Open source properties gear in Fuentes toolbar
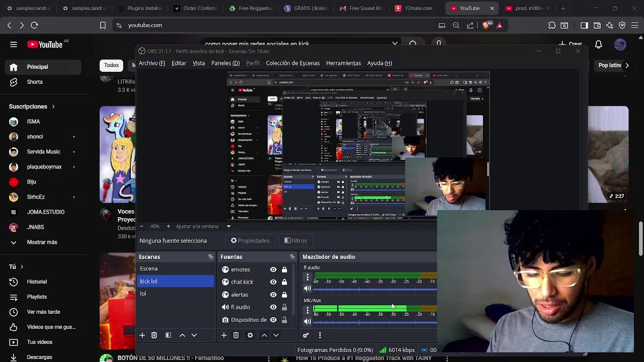644x362 pixels. pos(250,335)
